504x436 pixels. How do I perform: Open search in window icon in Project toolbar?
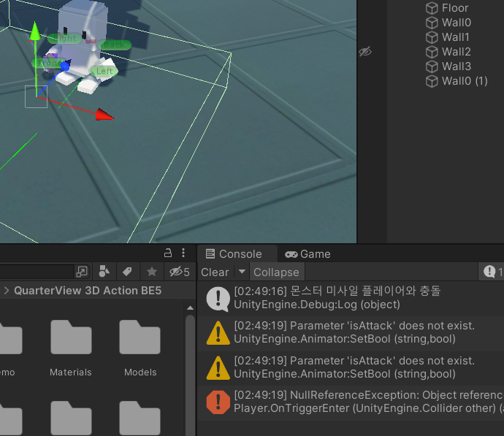point(82,272)
